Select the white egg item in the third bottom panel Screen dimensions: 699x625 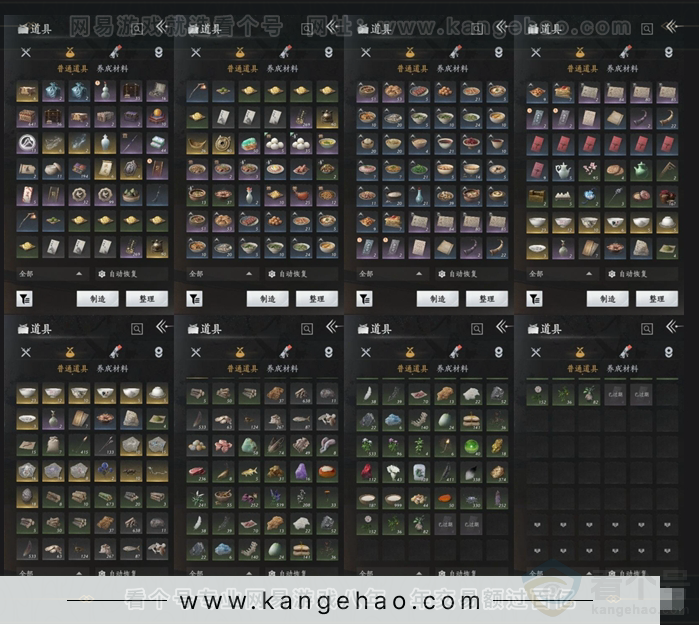(445, 420)
